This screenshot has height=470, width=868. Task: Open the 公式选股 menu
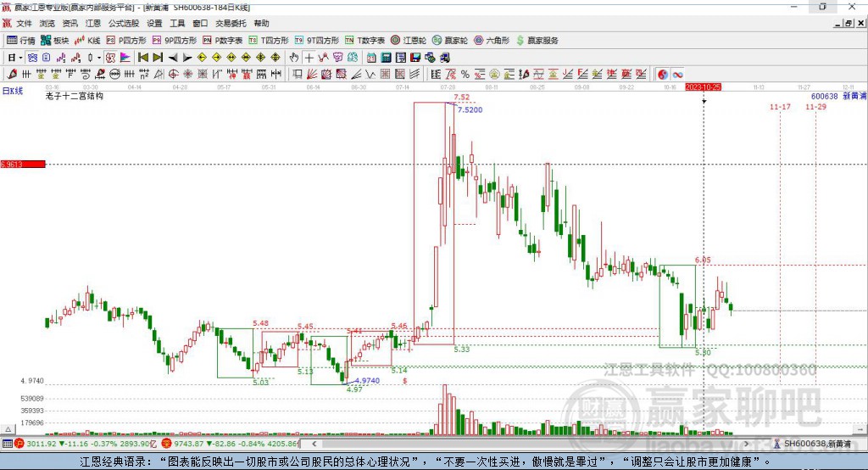click(x=124, y=23)
